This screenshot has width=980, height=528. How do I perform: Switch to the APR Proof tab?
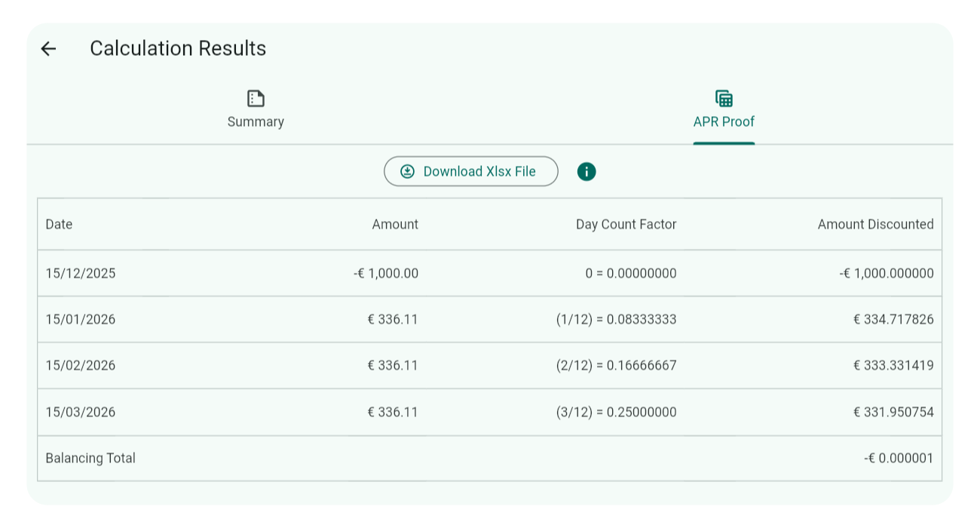(724, 109)
